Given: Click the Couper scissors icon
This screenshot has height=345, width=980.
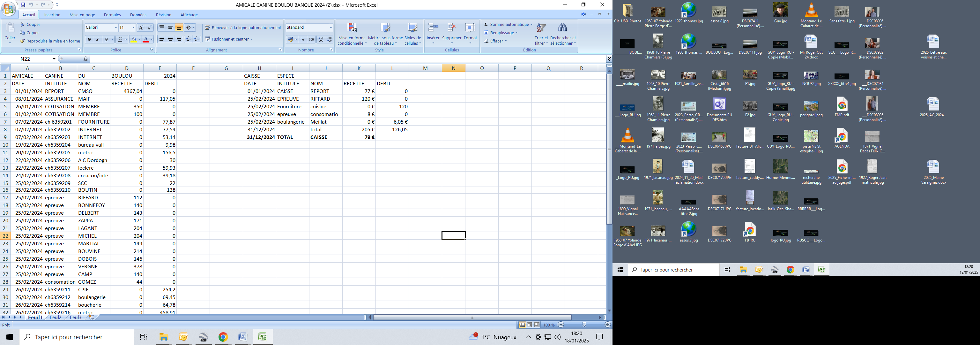Looking at the screenshot, I should tap(22, 24).
